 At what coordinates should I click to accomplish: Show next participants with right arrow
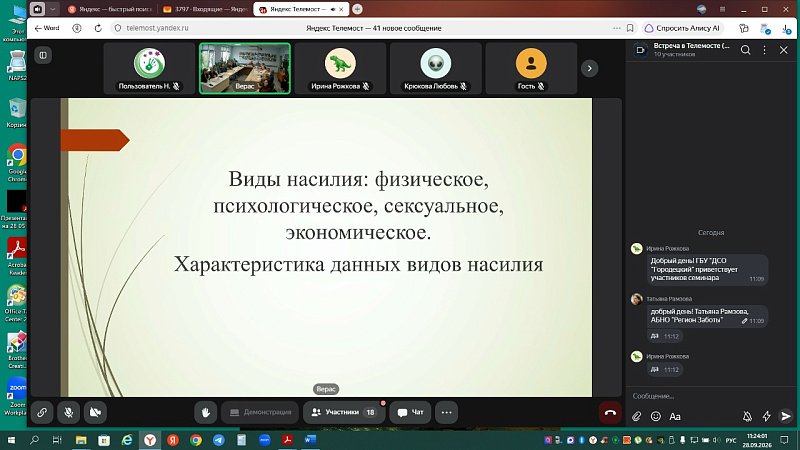(589, 68)
